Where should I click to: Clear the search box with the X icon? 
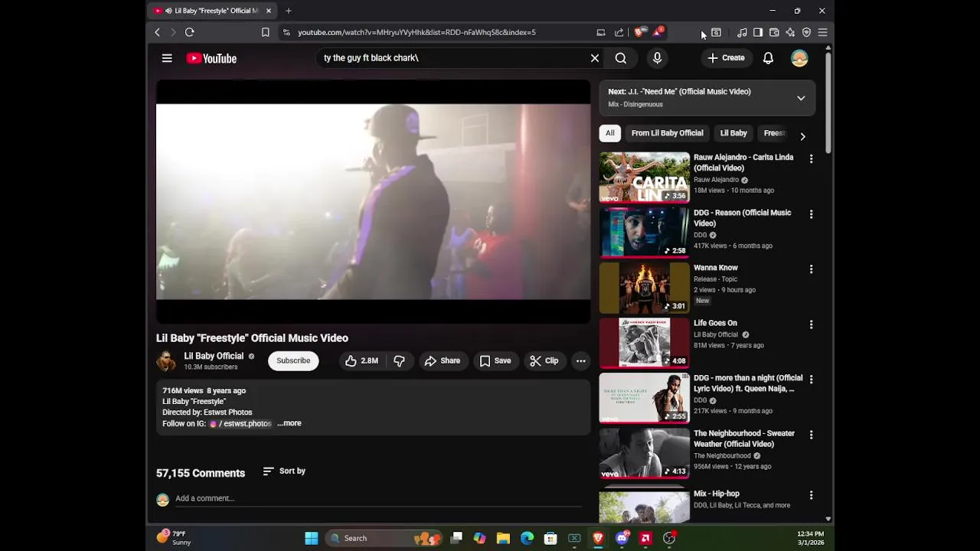[x=595, y=58]
